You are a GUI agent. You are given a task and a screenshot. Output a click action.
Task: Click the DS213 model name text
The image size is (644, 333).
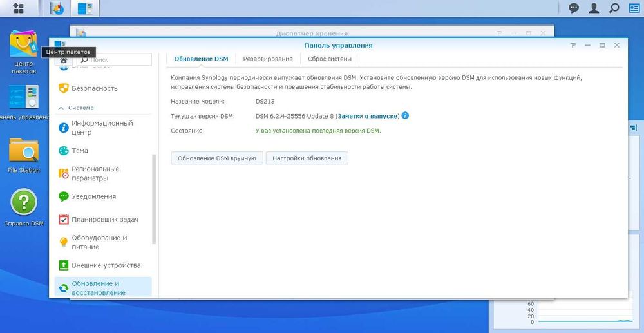point(265,101)
